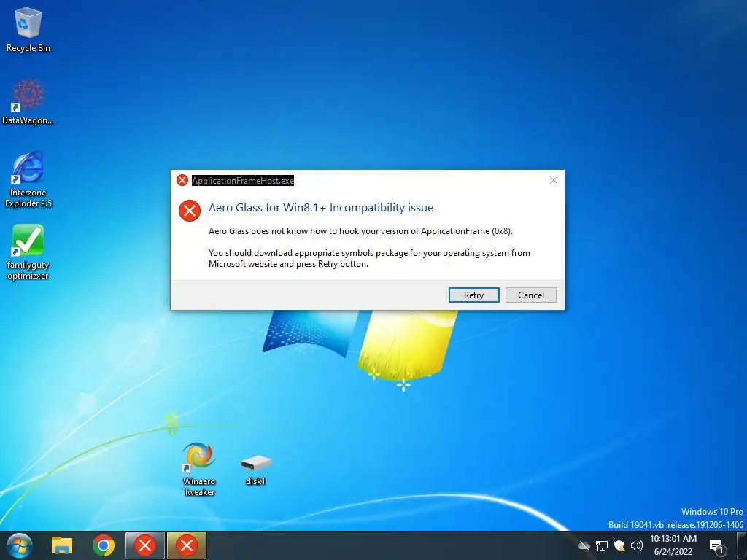Click the OneDrive cloud tray icon
The image size is (747, 560).
(584, 545)
